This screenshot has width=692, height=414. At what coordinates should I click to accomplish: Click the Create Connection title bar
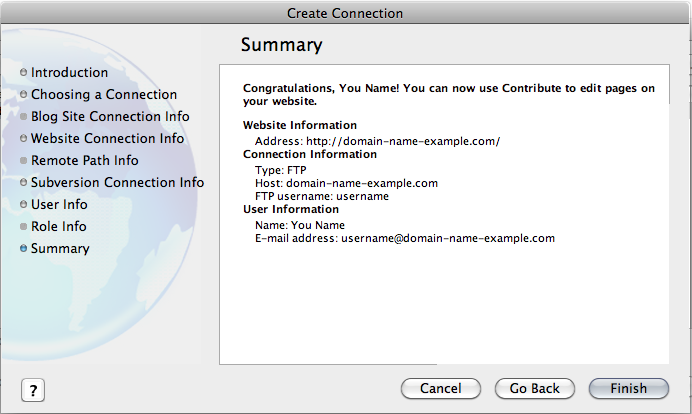coord(345,13)
